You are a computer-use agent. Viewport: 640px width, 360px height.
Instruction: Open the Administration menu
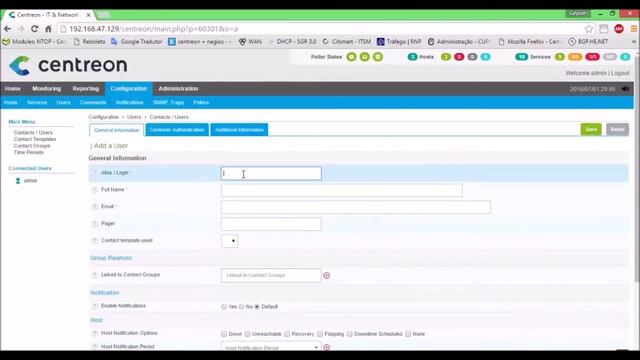pyautogui.click(x=178, y=89)
